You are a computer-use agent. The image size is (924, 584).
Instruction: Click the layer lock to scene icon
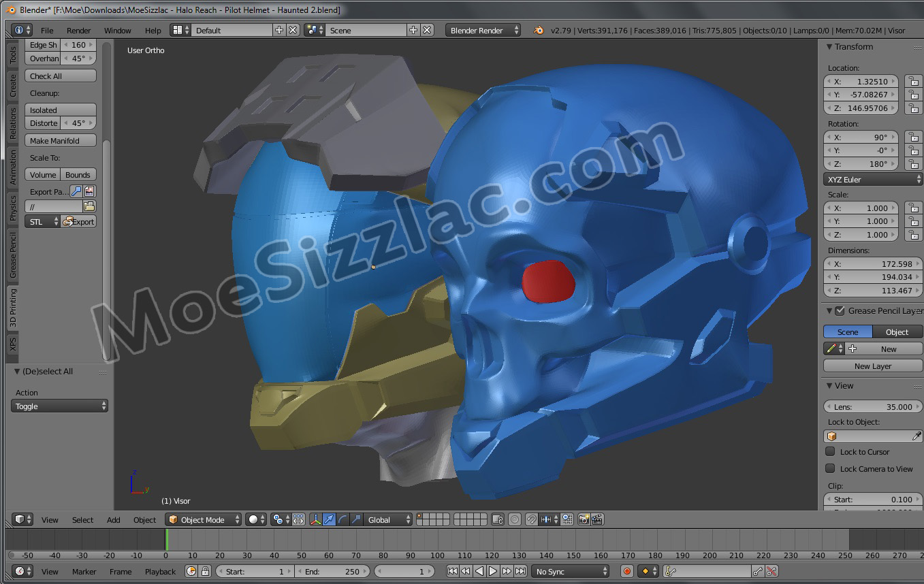[498, 519]
